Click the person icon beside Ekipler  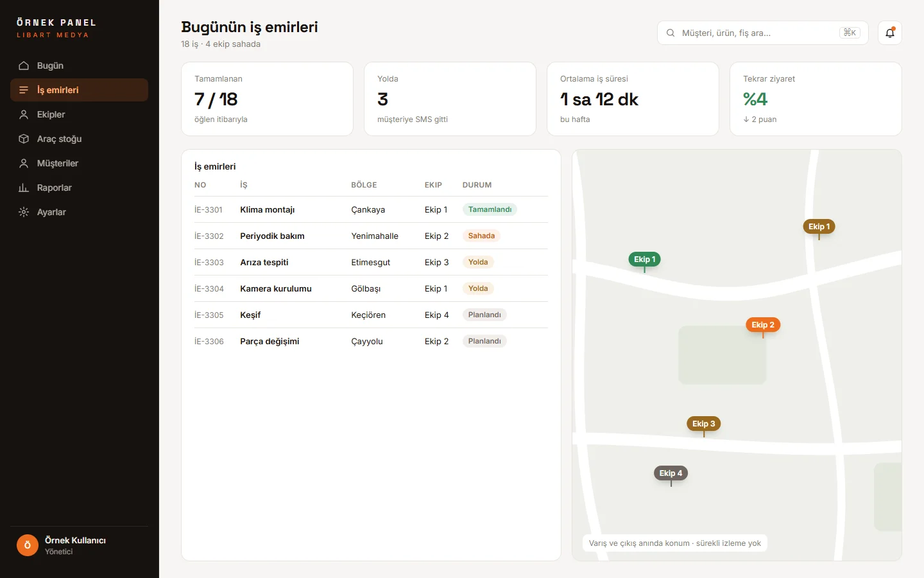[x=24, y=114]
